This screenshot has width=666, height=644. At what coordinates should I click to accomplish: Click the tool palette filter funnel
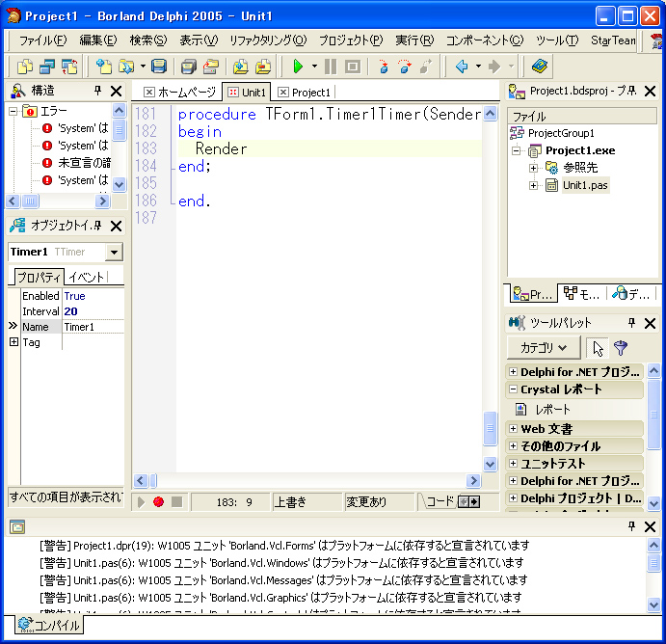click(621, 348)
